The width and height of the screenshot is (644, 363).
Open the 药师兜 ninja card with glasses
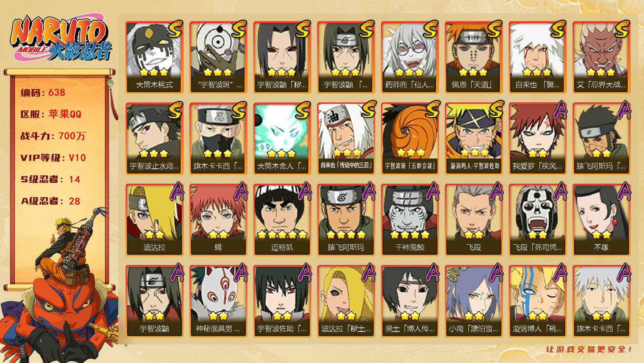click(410, 57)
